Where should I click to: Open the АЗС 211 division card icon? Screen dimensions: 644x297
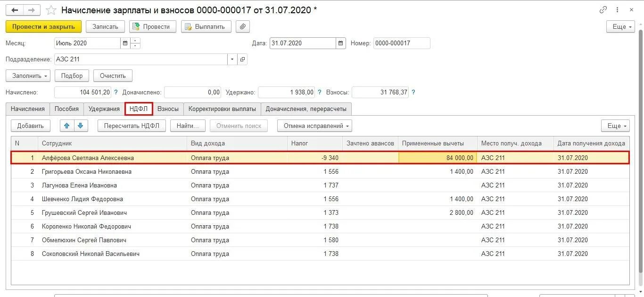[x=242, y=59]
